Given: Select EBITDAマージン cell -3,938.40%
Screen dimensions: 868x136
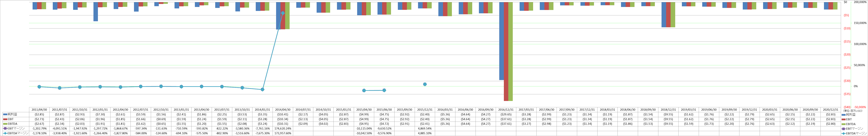Looking at the screenshot, I should pos(60,133).
